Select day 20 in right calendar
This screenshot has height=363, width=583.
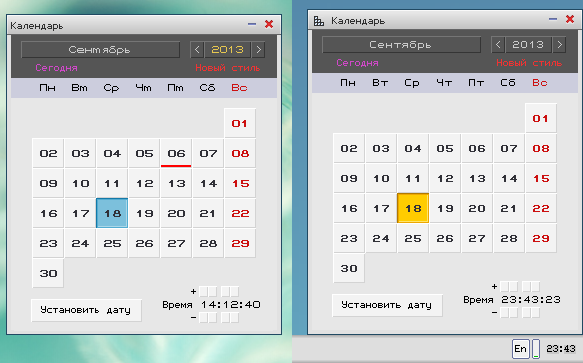(x=477, y=208)
